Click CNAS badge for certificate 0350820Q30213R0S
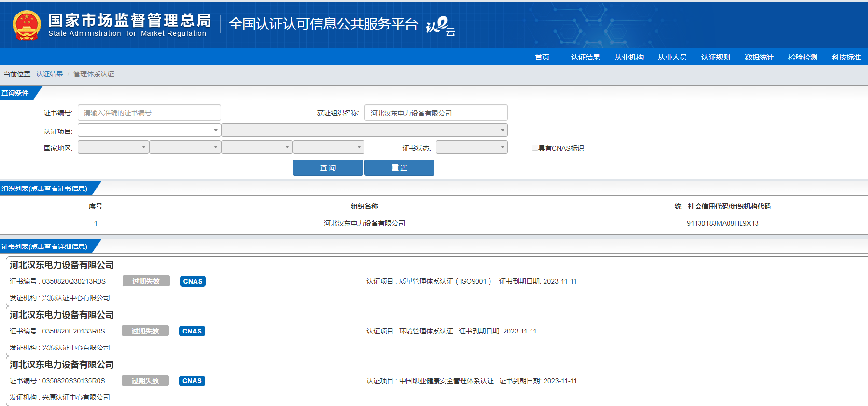The height and width of the screenshot is (406, 868). [193, 281]
